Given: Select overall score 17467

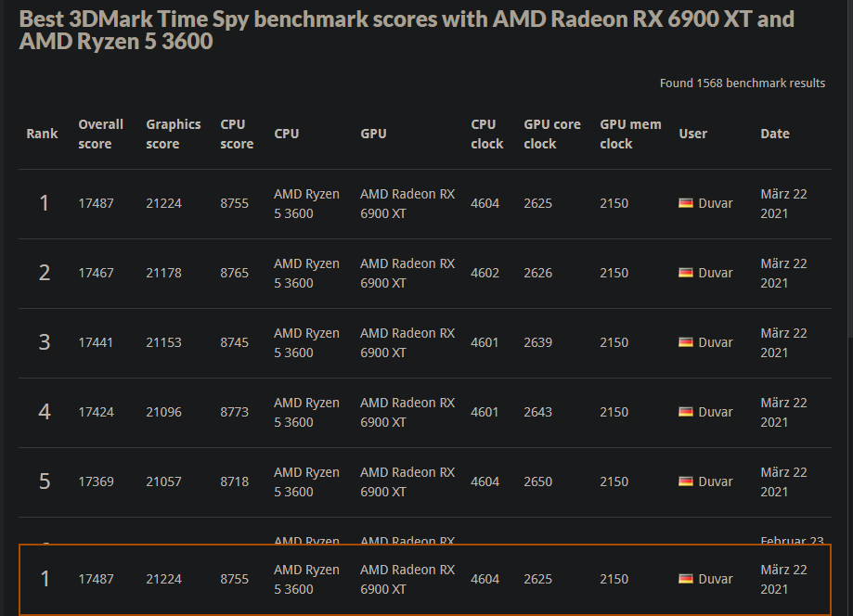Looking at the screenshot, I should (x=96, y=273).
